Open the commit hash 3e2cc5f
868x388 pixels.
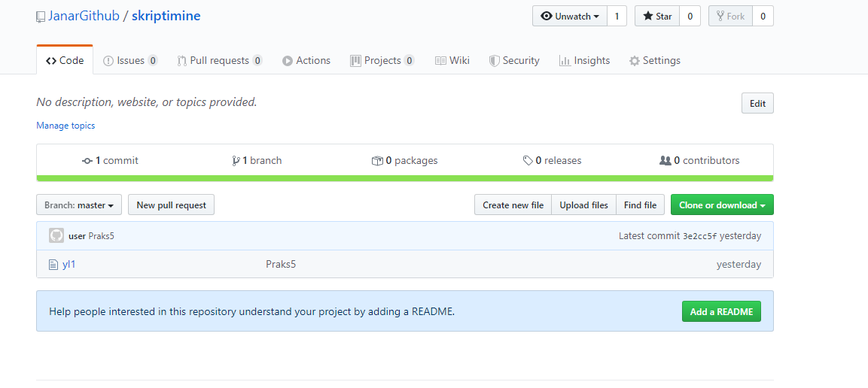pyautogui.click(x=699, y=236)
